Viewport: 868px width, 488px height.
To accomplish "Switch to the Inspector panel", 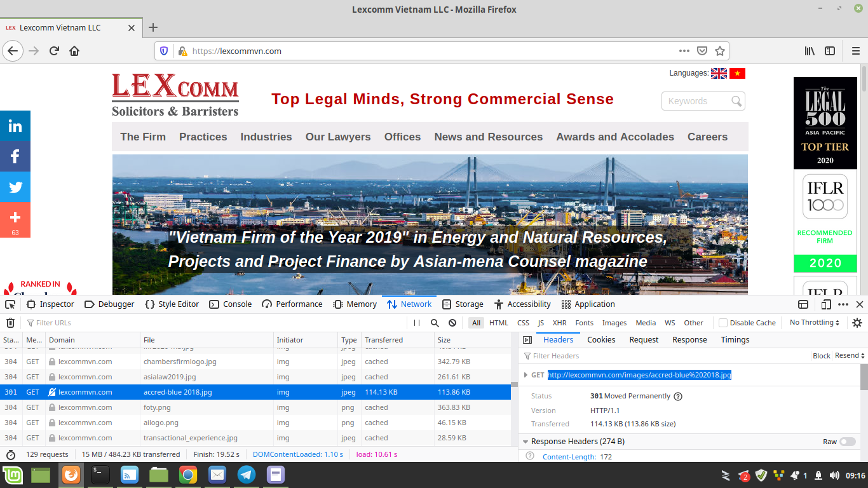I will point(50,304).
